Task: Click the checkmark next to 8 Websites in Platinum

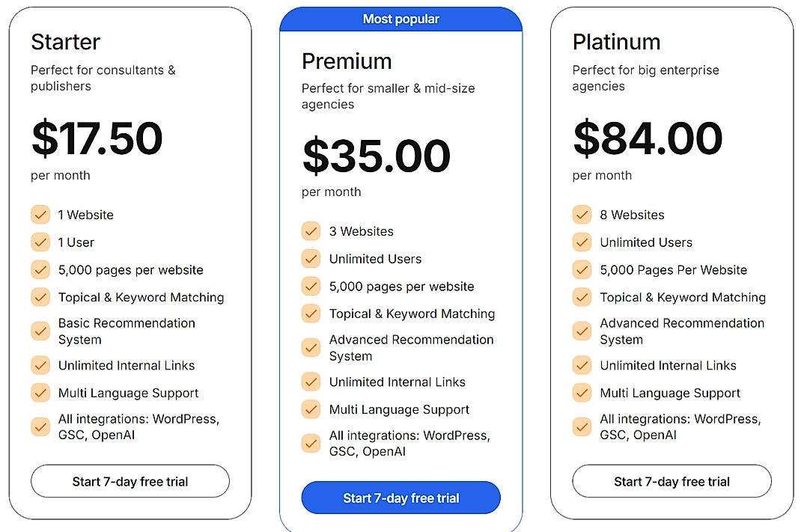Action: pyautogui.click(x=582, y=215)
